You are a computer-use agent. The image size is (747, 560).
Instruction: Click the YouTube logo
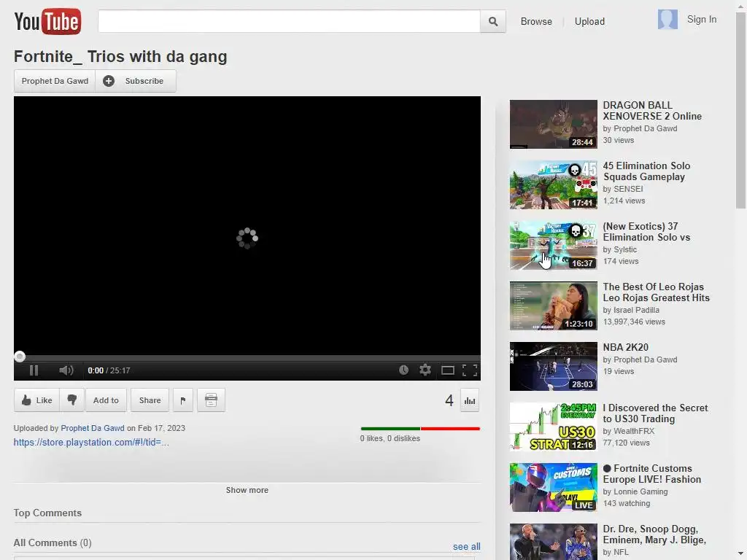47,21
